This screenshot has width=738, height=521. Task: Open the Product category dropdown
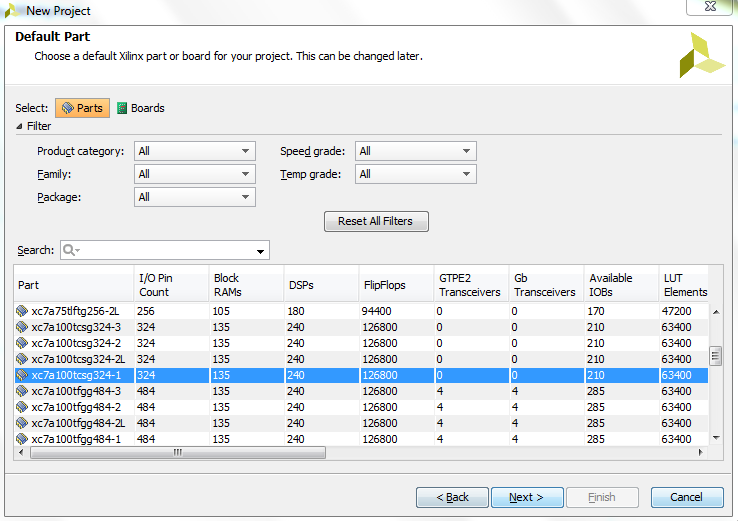tap(195, 151)
